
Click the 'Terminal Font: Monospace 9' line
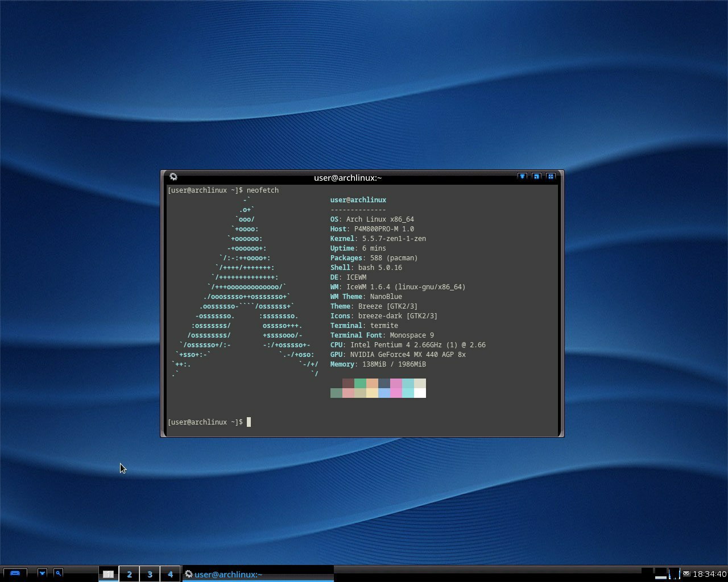(x=382, y=335)
